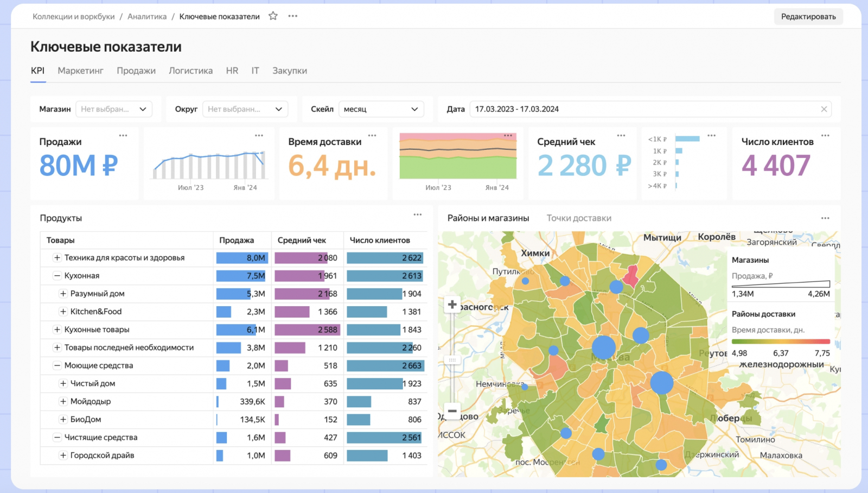Switch to the Маркетинг tab

(x=80, y=71)
